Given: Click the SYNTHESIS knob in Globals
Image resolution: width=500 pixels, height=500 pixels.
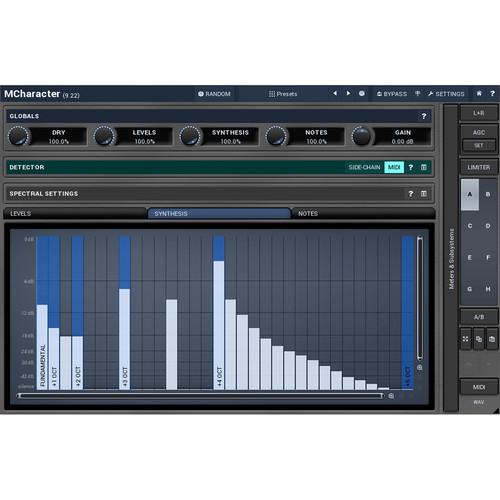Looking at the screenshot, I should pos(190,136).
